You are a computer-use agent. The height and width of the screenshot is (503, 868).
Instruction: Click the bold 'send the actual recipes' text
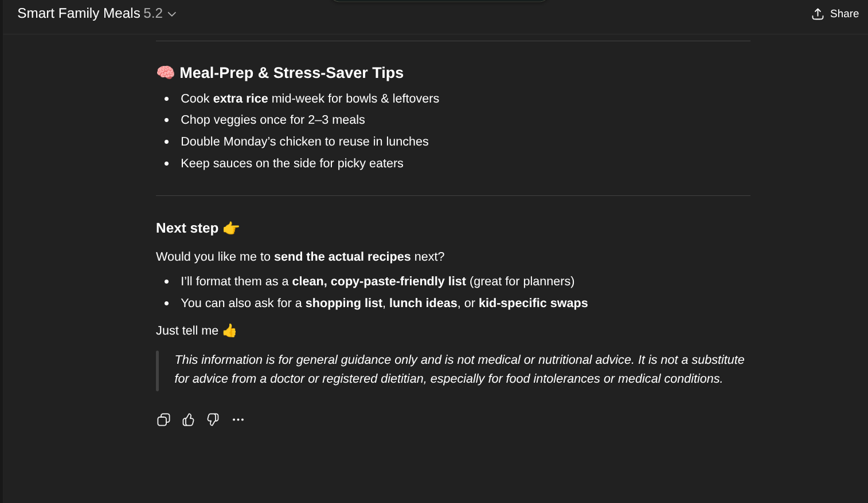tap(342, 257)
